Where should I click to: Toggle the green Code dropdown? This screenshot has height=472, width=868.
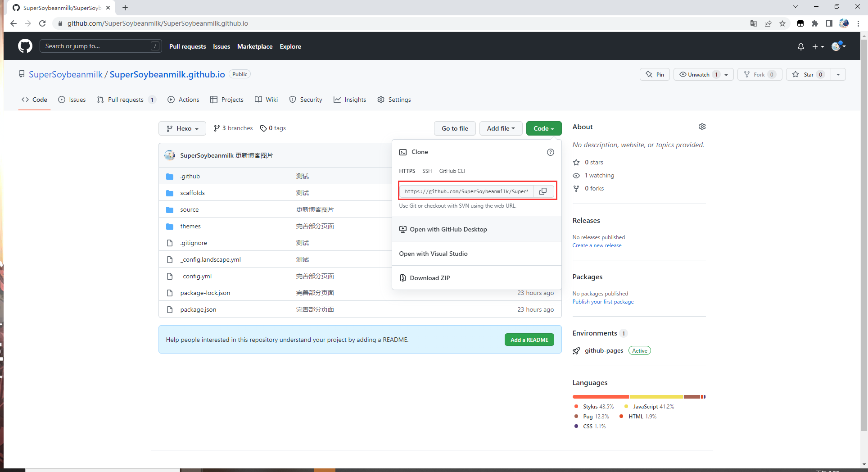(x=544, y=128)
